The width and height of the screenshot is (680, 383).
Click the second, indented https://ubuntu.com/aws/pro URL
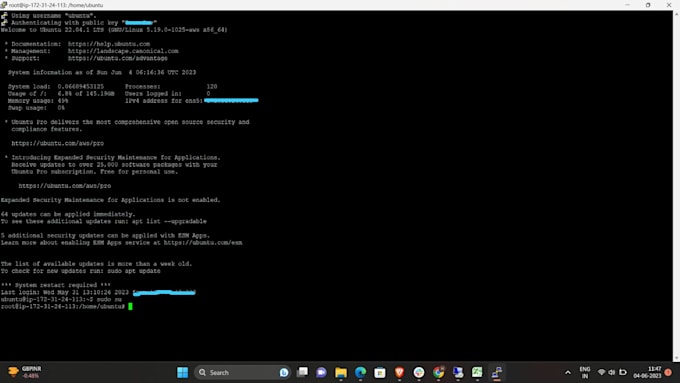point(65,186)
